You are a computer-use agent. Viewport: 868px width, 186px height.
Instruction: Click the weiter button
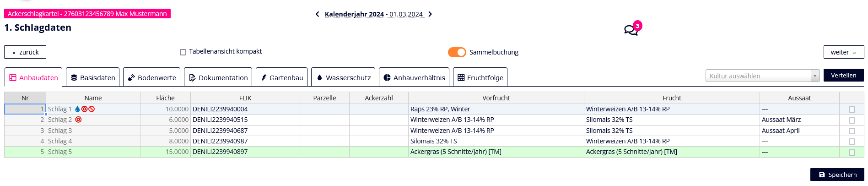tap(843, 52)
